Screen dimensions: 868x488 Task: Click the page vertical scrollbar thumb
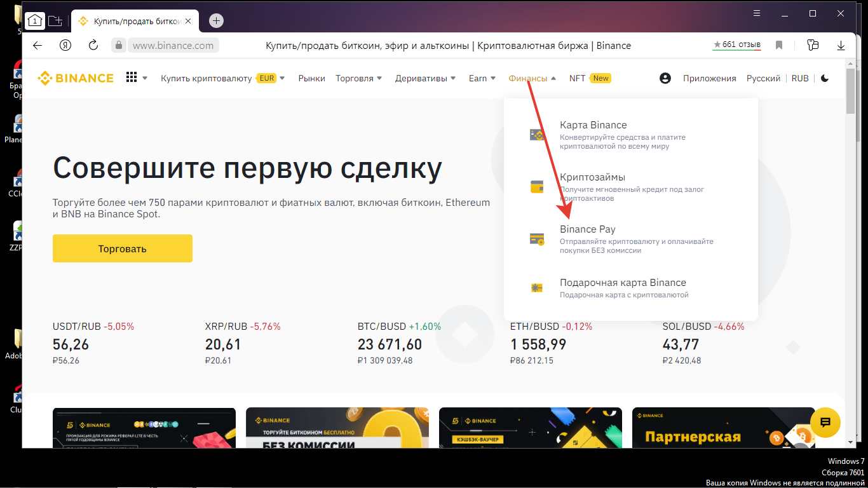click(x=850, y=90)
